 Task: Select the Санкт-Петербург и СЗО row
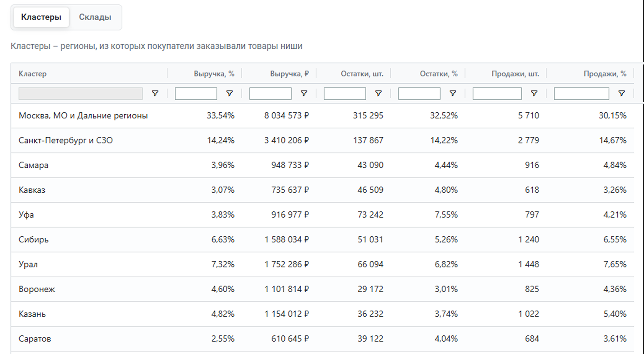65,140
